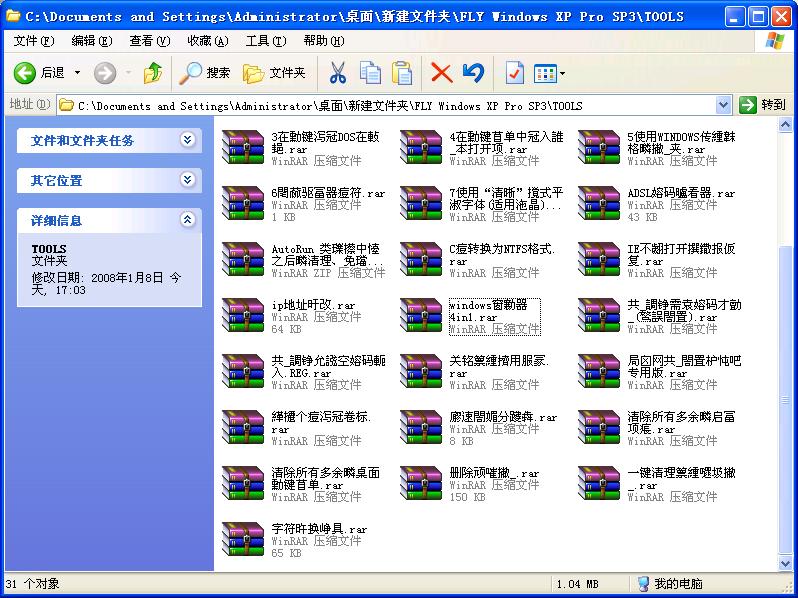
Task: Click the Views icon in toolbar
Action: tap(545, 73)
